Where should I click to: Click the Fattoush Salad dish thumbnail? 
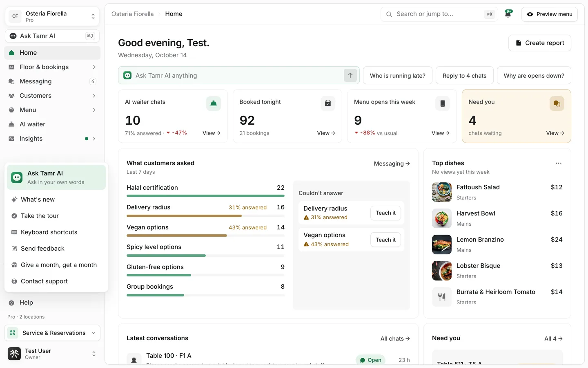coord(442,192)
